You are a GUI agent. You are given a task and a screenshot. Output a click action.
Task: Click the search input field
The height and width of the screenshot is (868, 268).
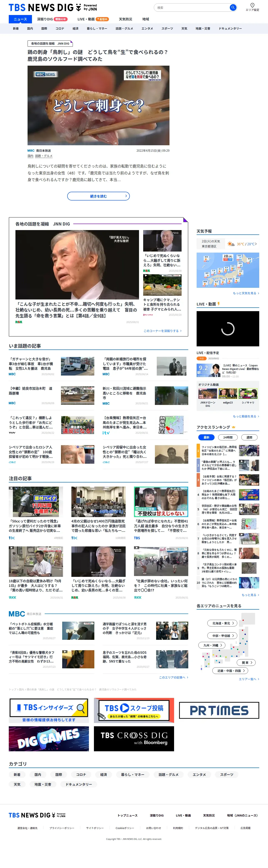click(191, 8)
